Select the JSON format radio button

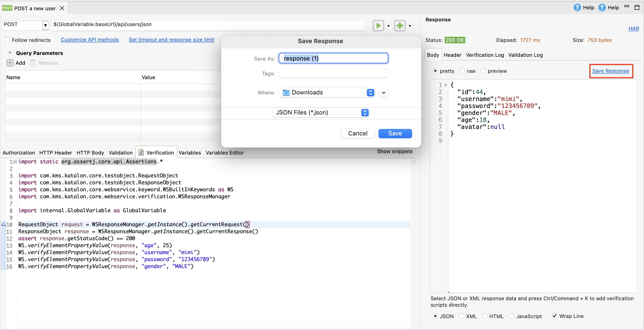tap(435, 316)
